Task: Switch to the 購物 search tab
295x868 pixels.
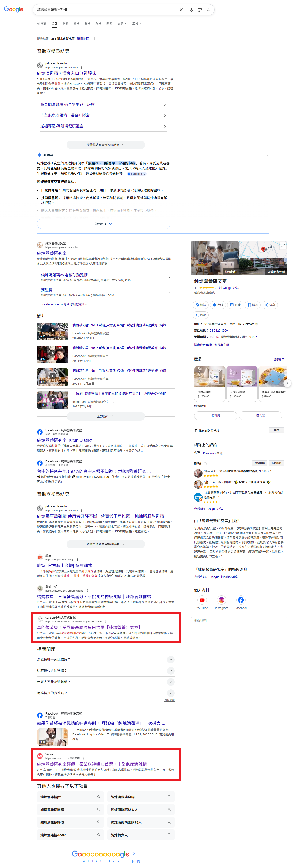Action: (x=65, y=24)
